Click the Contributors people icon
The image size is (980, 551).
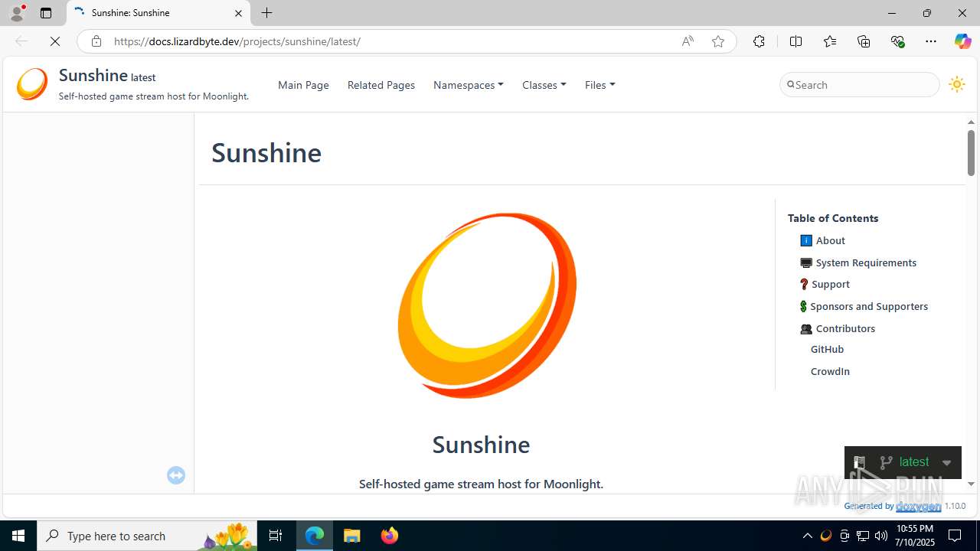click(x=806, y=328)
